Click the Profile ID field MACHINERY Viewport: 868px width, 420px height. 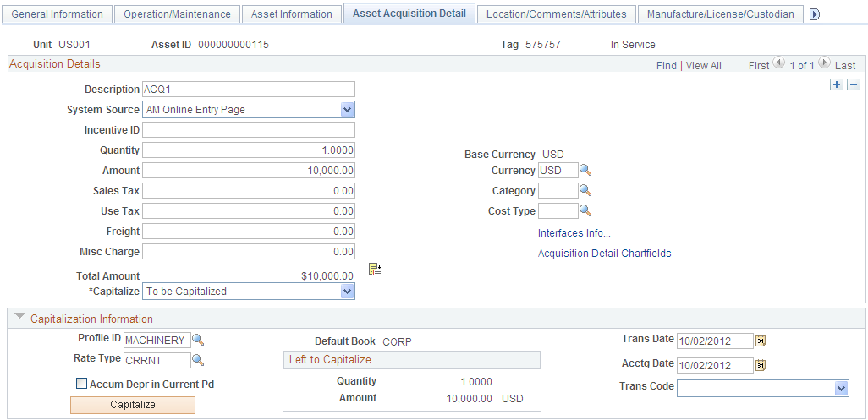pyautogui.click(x=157, y=340)
